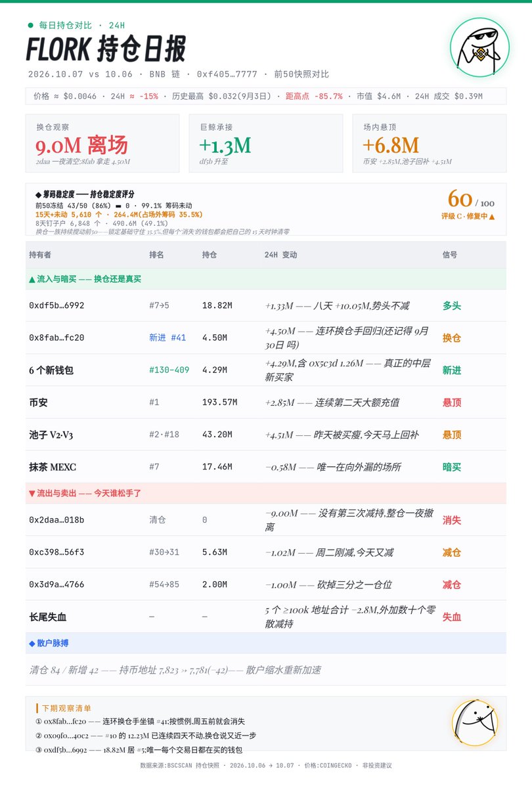Click the 24H 变动 column header
The height and width of the screenshot is (788, 532).
click(x=281, y=255)
